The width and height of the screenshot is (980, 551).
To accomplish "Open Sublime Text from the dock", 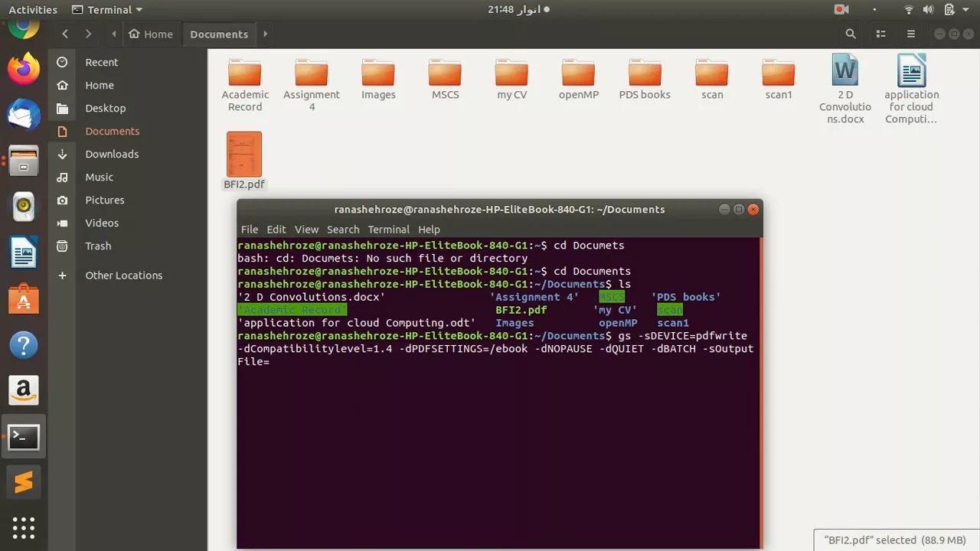I will 24,483.
